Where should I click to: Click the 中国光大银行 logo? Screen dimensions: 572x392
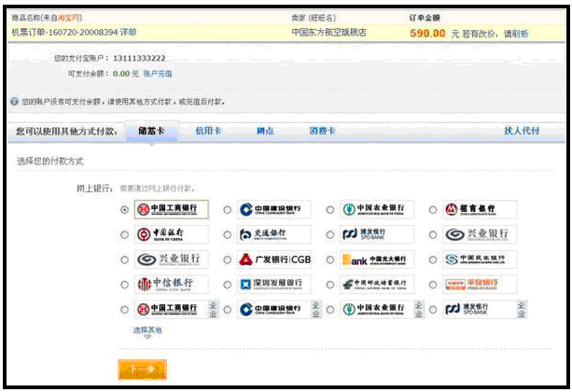click(x=377, y=259)
